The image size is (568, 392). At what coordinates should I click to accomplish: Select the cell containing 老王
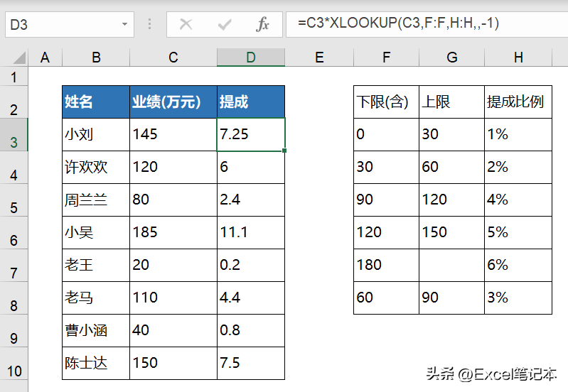(96, 266)
